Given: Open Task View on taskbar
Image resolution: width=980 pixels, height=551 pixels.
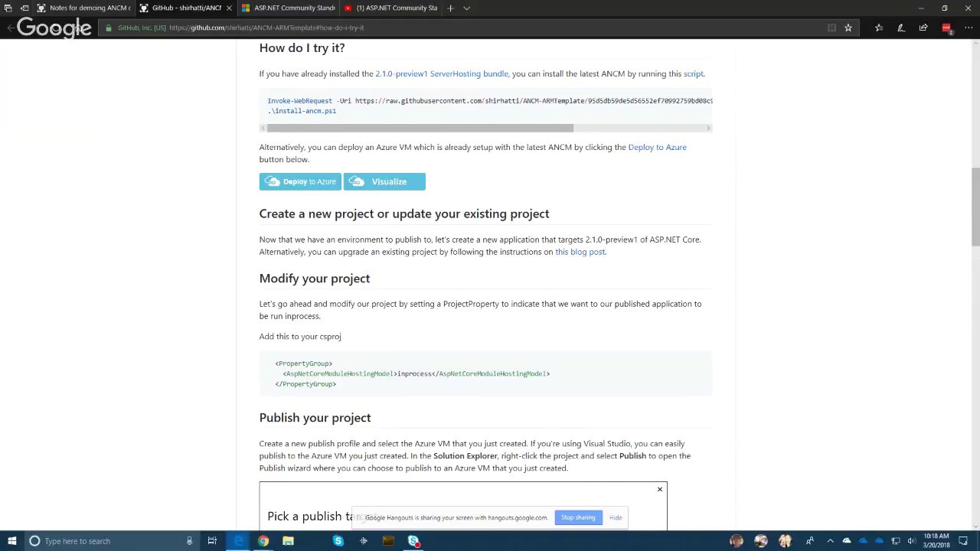Looking at the screenshot, I should point(212,541).
